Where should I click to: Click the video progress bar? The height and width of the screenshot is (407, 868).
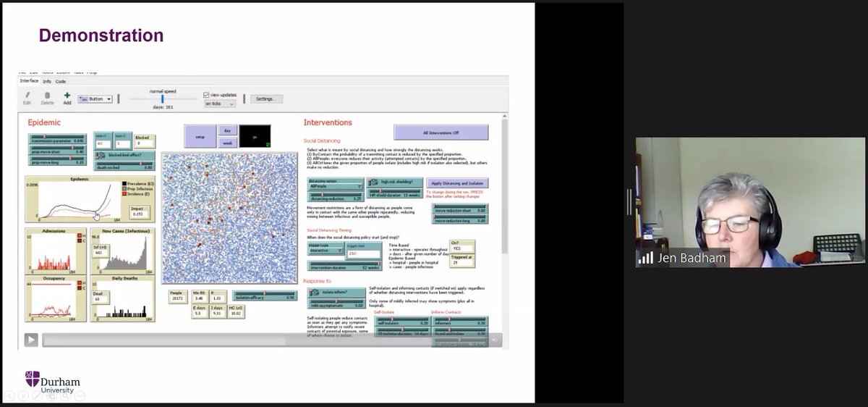pyautogui.click(x=265, y=339)
